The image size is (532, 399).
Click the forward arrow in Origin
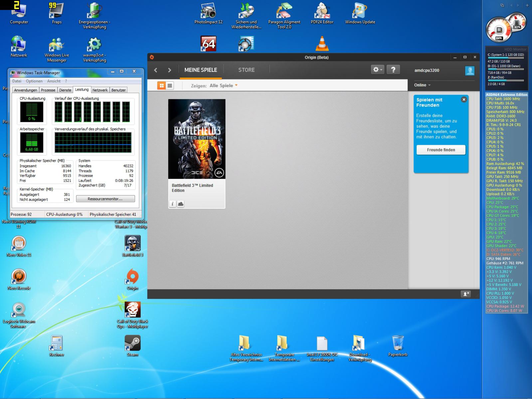170,70
